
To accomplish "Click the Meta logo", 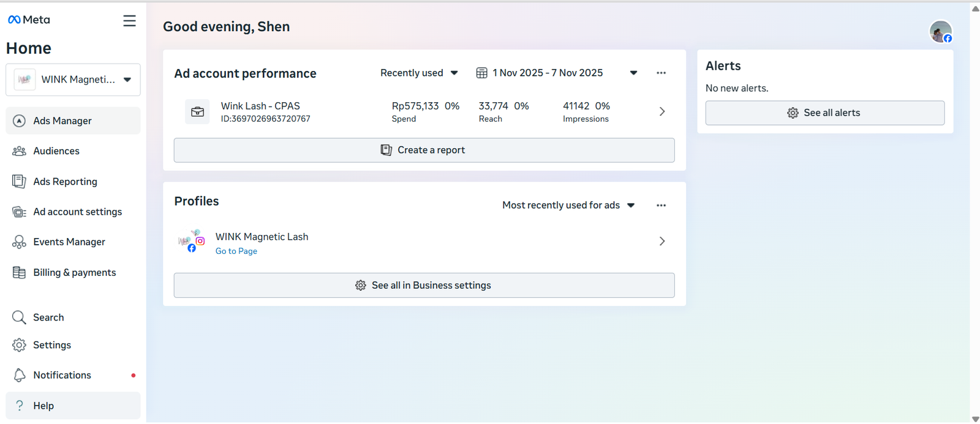I will (29, 20).
